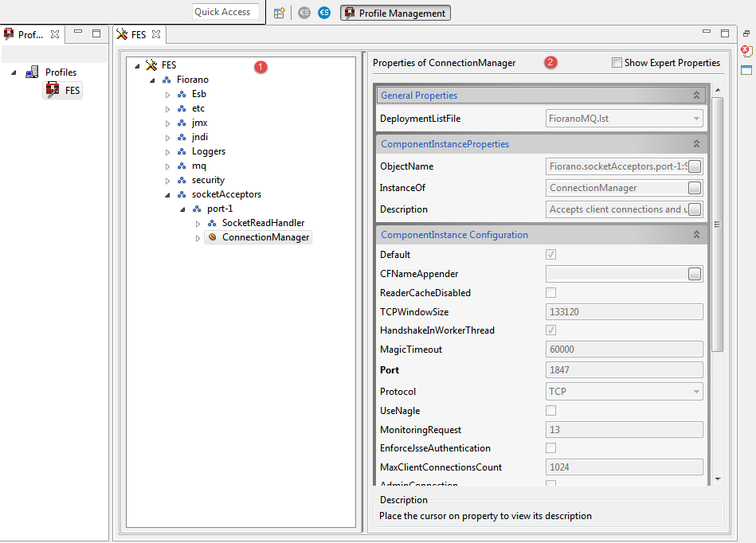The height and width of the screenshot is (543, 756).
Task: Collapse the General Properties section
Action: [696, 96]
